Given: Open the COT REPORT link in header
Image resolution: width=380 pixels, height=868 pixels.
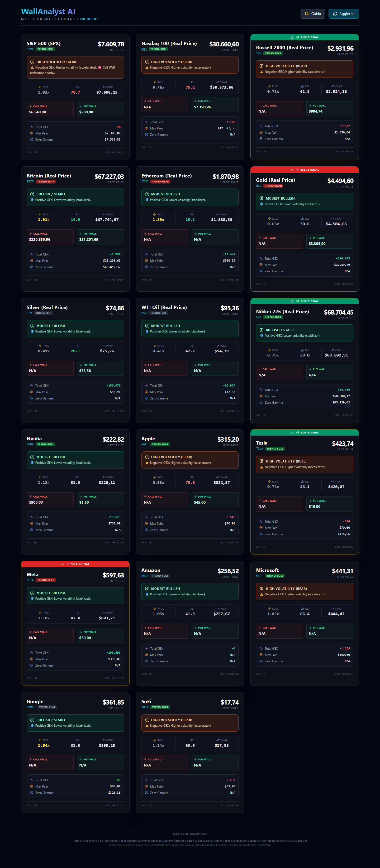Looking at the screenshot, I should [x=89, y=19].
